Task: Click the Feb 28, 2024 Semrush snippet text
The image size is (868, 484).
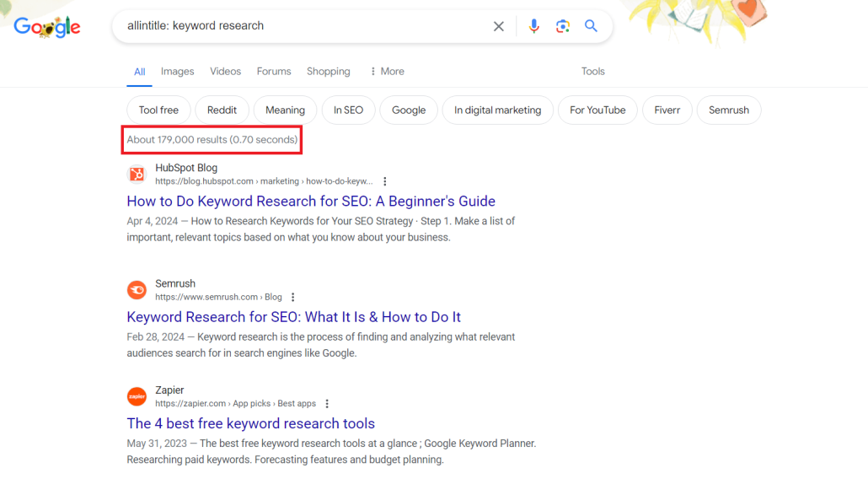Action: (320, 345)
